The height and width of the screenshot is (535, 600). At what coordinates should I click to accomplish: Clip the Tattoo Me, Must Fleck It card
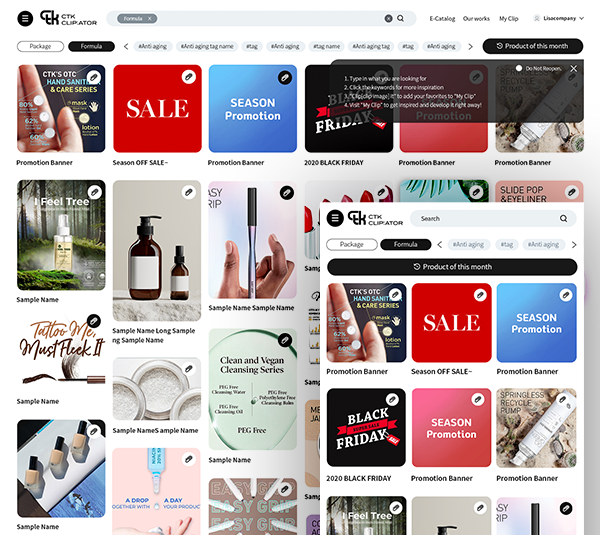coord(94,321)
